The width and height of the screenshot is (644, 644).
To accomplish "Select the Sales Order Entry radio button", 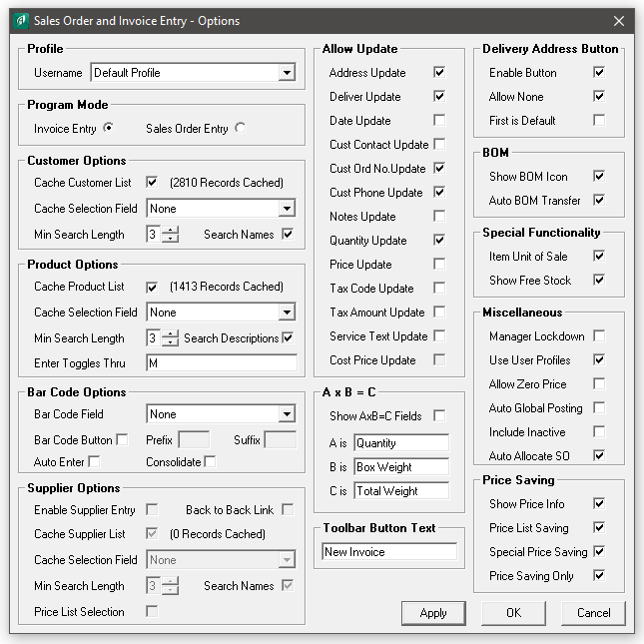I will (x=240, y=128).
